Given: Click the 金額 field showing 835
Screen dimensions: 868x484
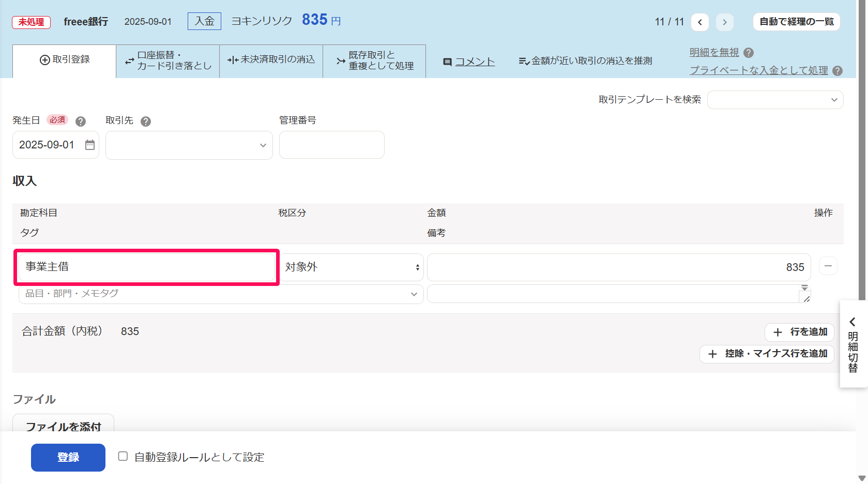Looking at the screenshot, I should [619, 267].
